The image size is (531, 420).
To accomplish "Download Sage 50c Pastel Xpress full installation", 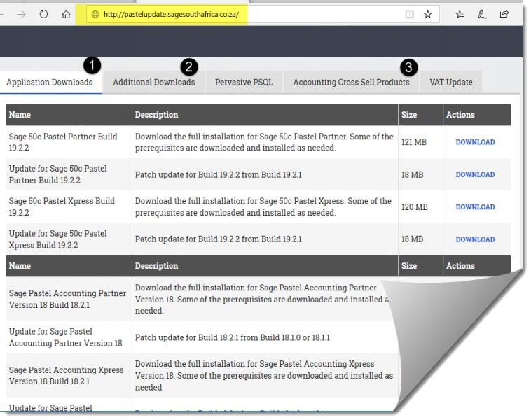I will tap(475, 207).
